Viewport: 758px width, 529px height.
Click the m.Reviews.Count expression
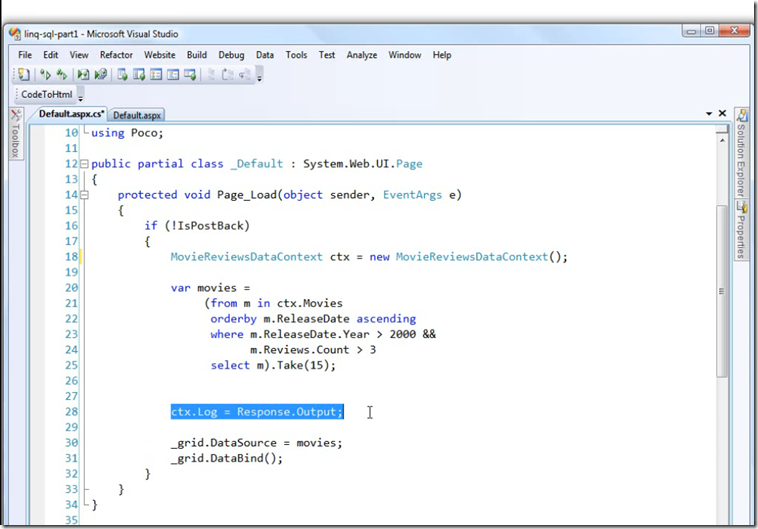300,350
